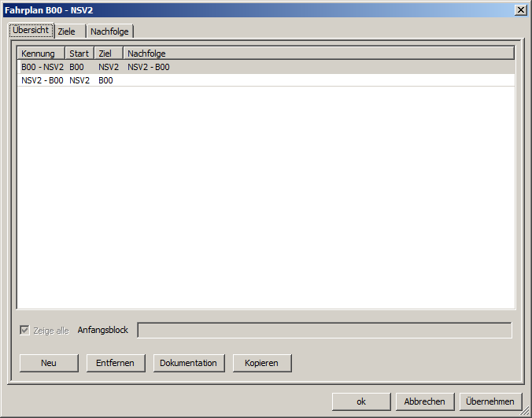Confirm the dialog with ok
Image resolution: width=532 pixels, height=418 pixels.
tap(361, 401)
